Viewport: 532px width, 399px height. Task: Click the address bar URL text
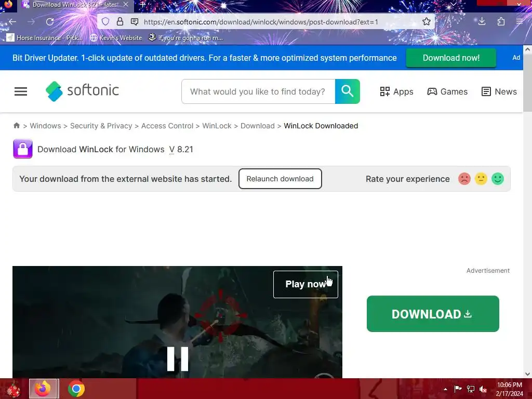coord(261,22)
